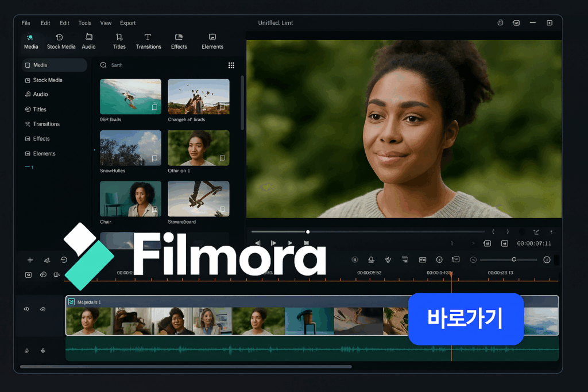Click the plus add-track icon above timeline
Screen dimensions: 588x392
pos(30,260)
